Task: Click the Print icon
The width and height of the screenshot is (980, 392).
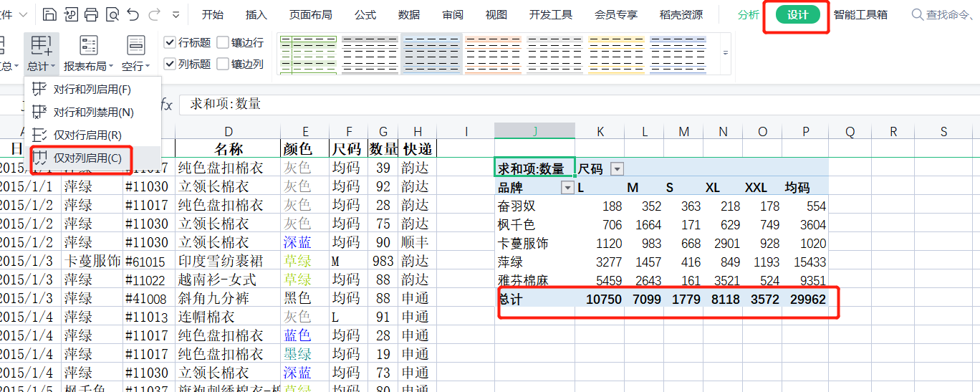Action: point(91,14)
